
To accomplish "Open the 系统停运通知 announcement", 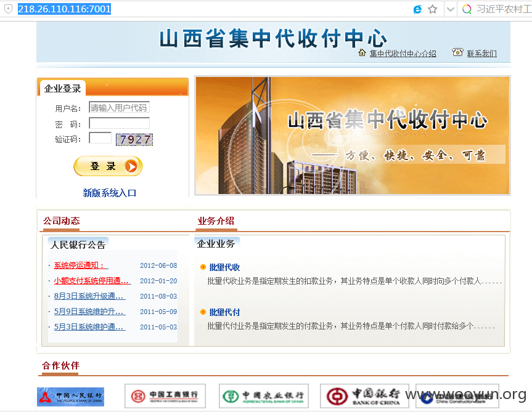I will click(81, 265).
